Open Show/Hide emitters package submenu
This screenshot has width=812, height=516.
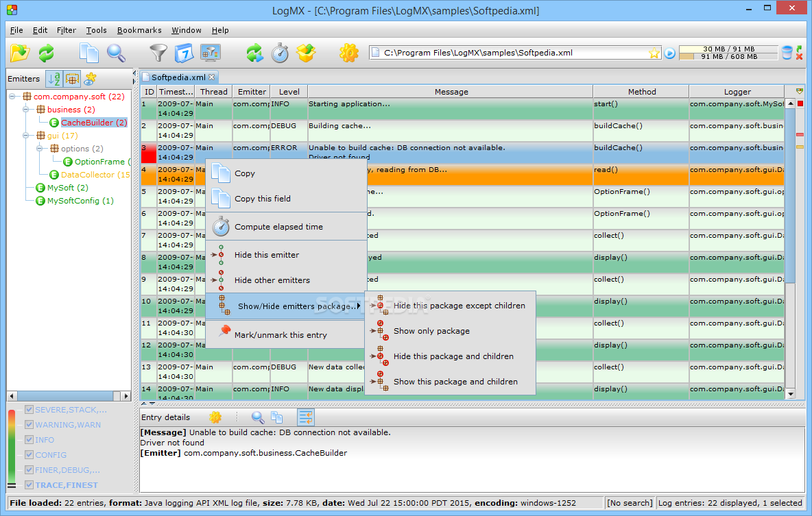(287, 306)
